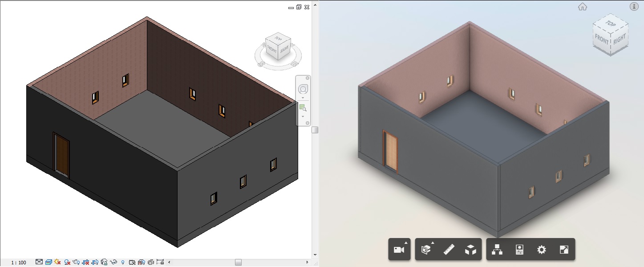Open the Detail Level icon
This screenshot has height=267, width=644.
click(39, 262)
